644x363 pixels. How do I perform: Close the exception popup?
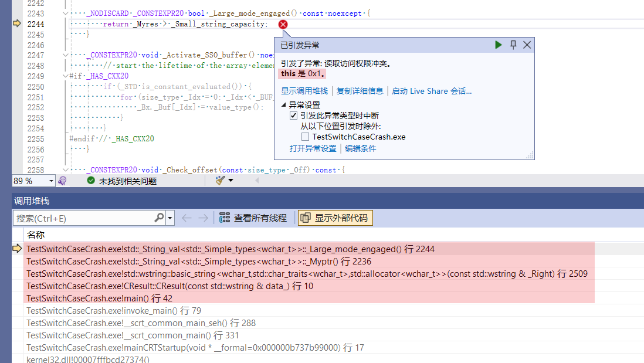tap(527, 45)
